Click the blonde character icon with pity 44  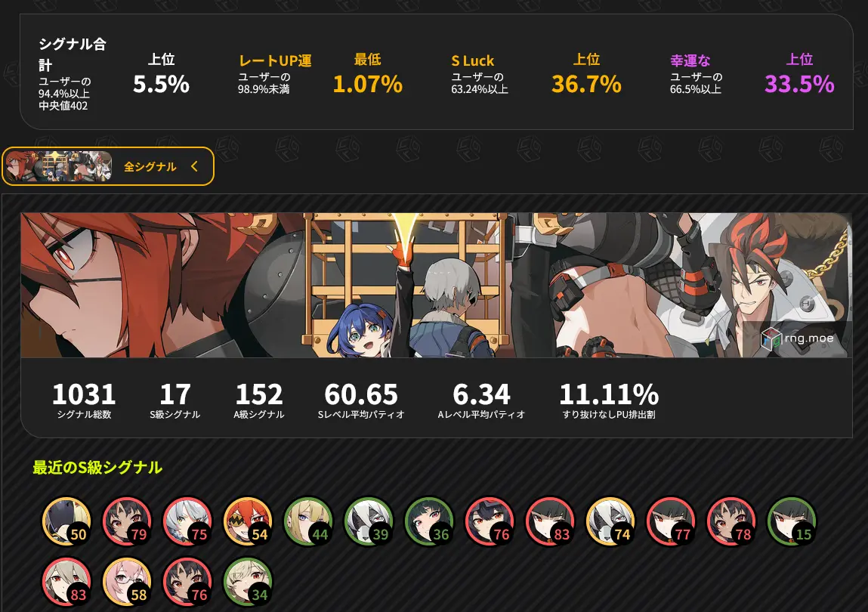pyautogui.click(x=307, y=521)
